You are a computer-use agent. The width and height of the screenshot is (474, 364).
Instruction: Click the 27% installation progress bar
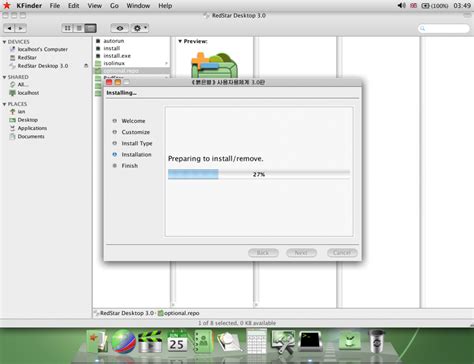click(259, 174)
